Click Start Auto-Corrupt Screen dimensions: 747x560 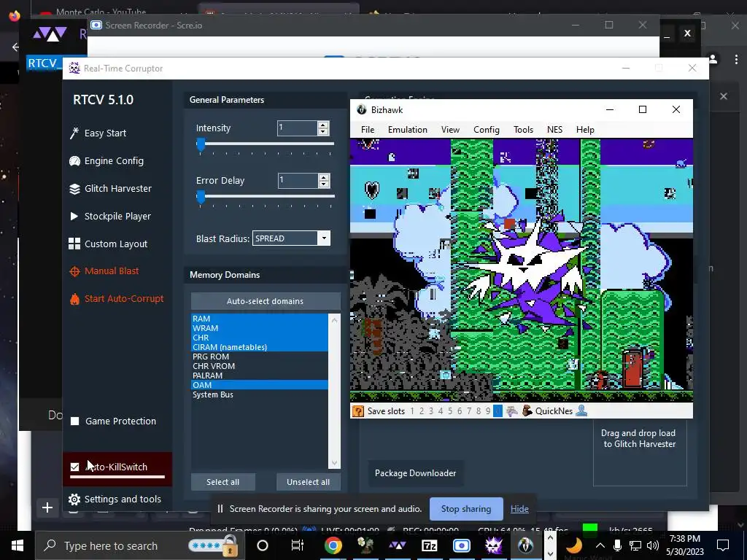coord(117,298)
